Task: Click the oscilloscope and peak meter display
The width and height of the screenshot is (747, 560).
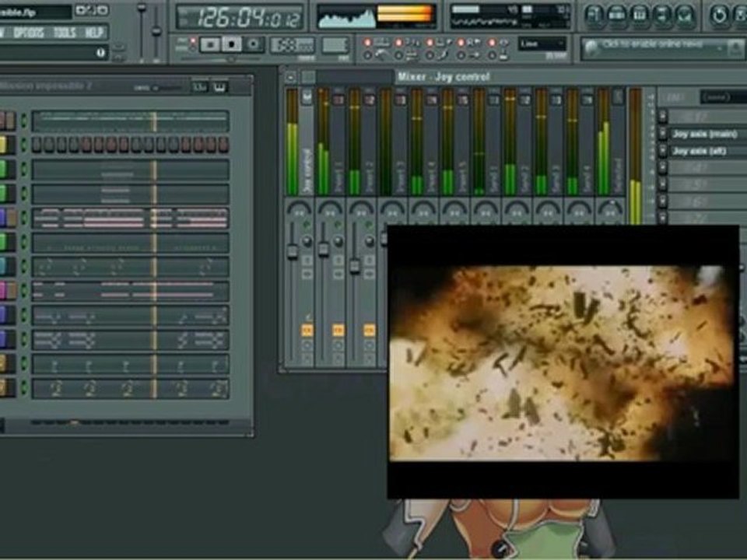Action: point(377,16)
